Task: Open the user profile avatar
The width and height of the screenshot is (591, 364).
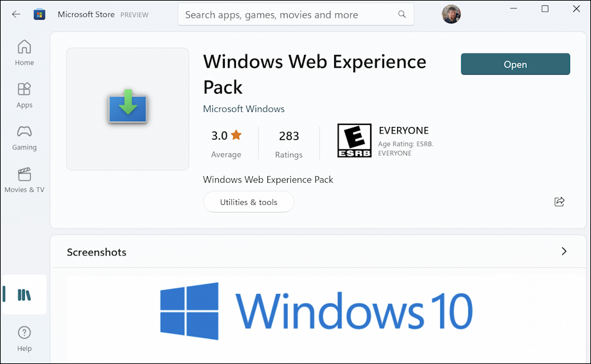Action: pyautogui.click(x=451, y=14)
